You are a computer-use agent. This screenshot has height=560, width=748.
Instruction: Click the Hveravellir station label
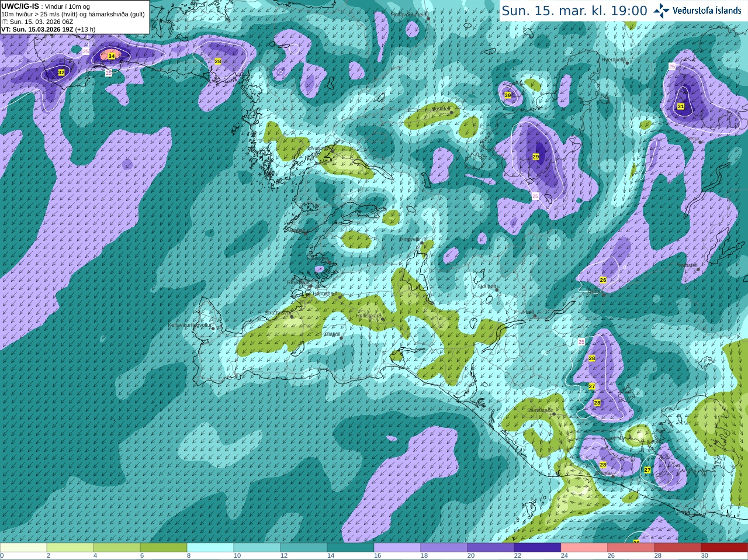[614, 60]
